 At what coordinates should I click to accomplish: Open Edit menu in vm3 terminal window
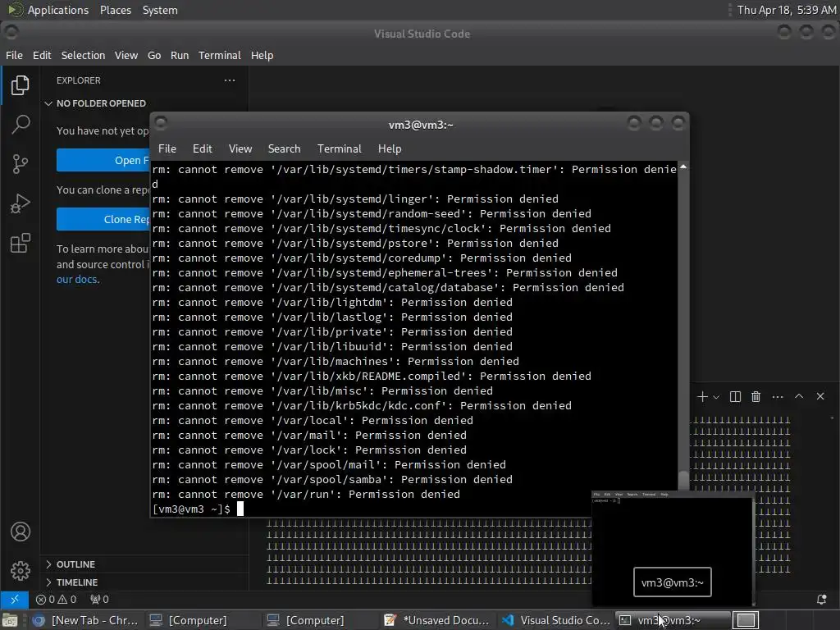click(203, 149)
